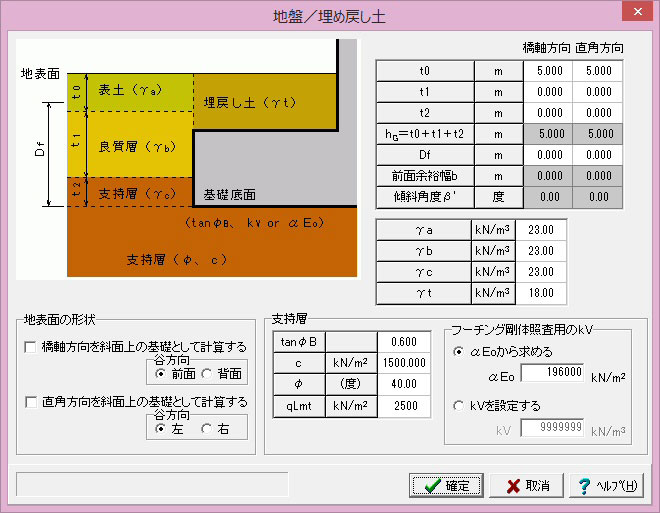660x513 pixels.
Task: Click 前面余裕幅b 橋軸方向 value
Action: [548, 176]
